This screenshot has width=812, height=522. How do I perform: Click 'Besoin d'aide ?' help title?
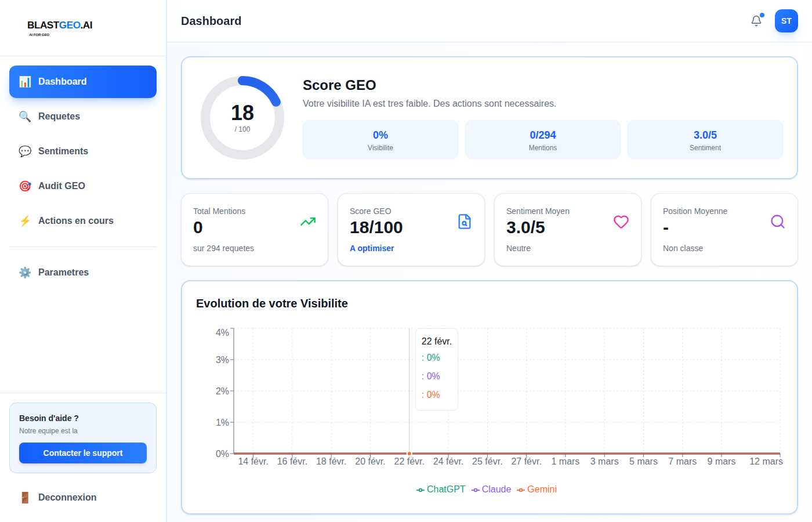pos(49,418)
